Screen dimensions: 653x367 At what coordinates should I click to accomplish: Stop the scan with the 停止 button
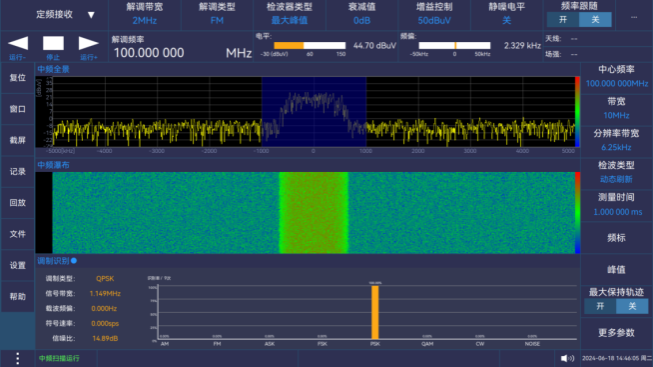click(x=53, y=43)
